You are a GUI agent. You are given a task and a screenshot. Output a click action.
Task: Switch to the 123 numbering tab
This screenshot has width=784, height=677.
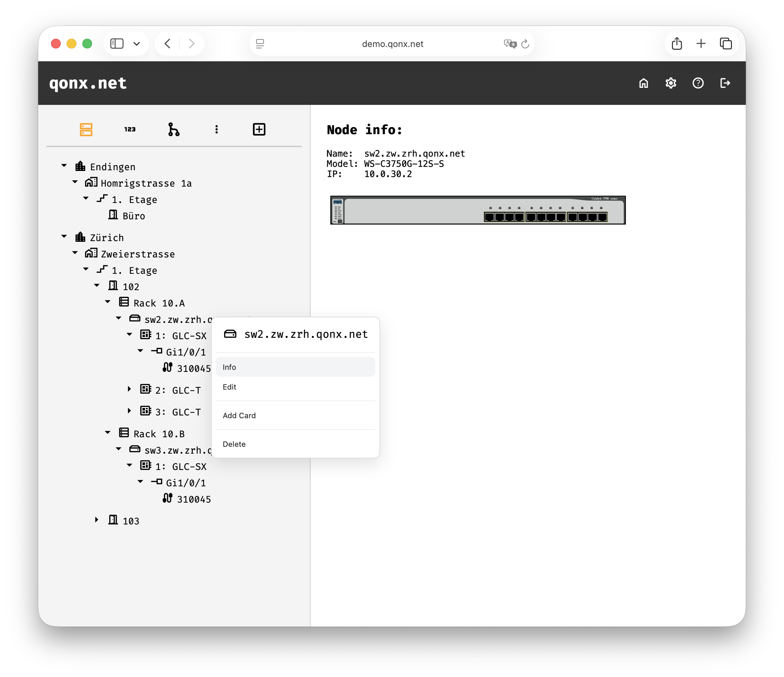pos(130,129)
